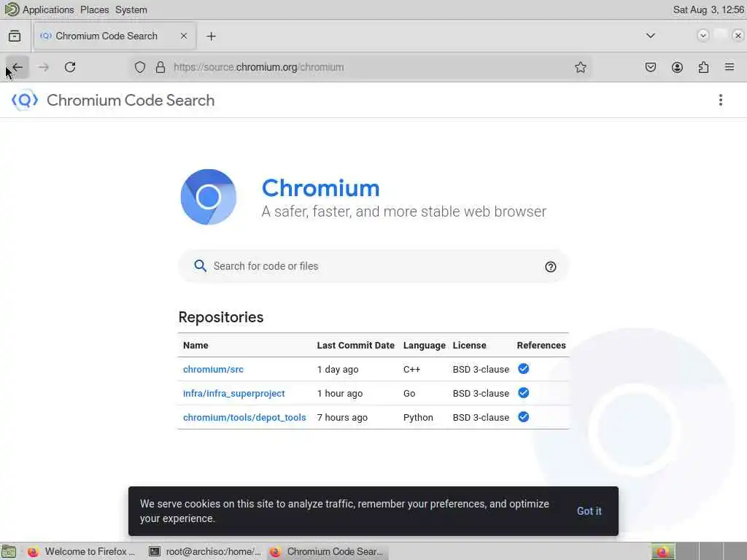Open the System menu
Image resolution: width=747 pixels, height=560 pixels.
click(x=131, y=9)
